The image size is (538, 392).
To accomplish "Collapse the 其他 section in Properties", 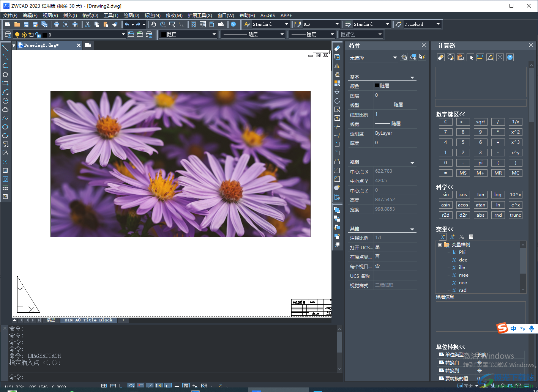I will [412, 229].
